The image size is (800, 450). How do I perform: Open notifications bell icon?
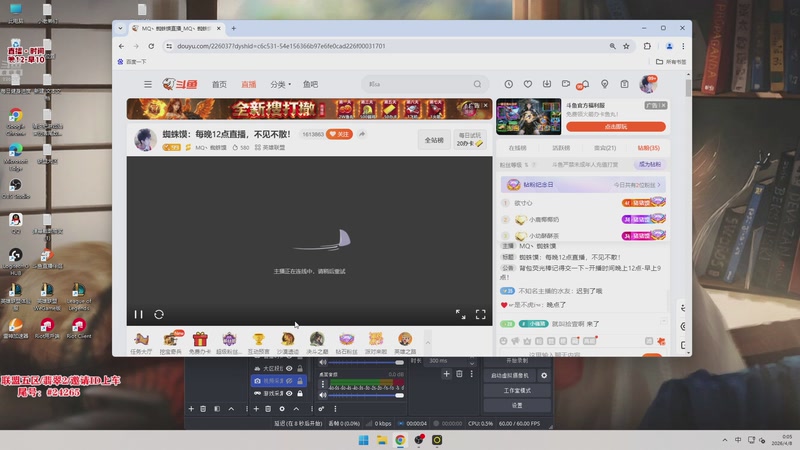[585, 84]
